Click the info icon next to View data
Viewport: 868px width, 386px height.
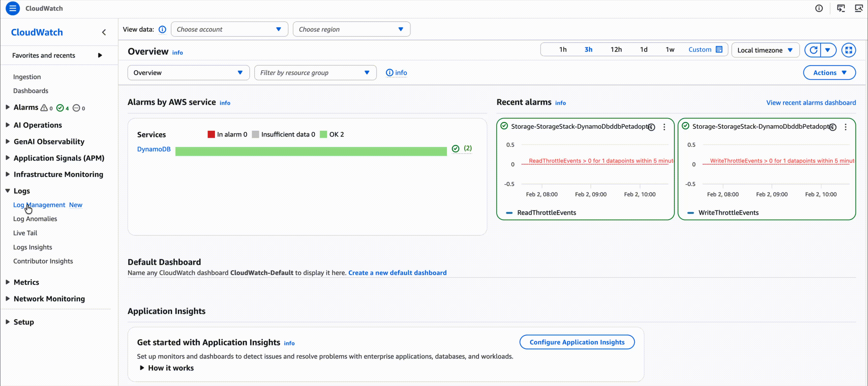[162, 29]
